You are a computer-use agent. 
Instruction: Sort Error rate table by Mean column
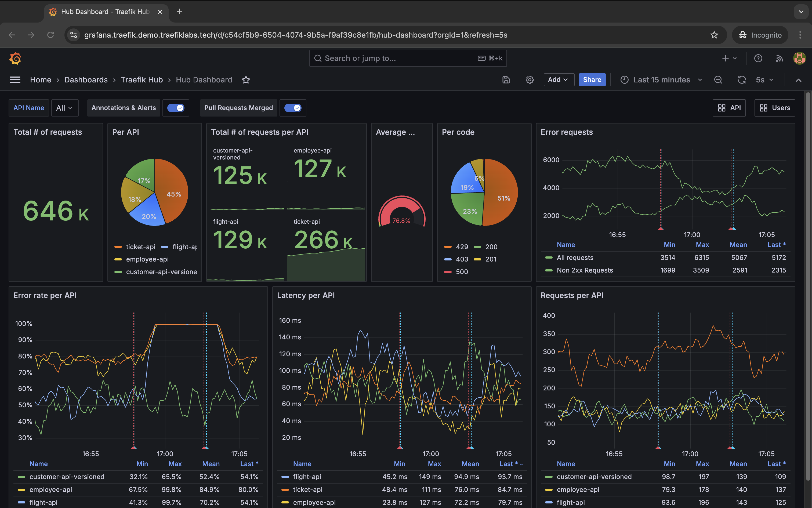(x=211, y=464)
